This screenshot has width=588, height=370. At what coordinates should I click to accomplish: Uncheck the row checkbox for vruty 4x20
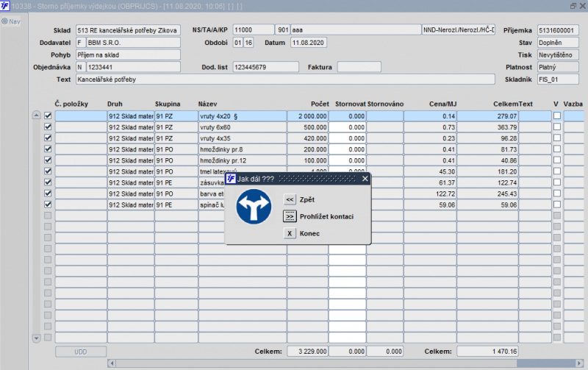48,115
